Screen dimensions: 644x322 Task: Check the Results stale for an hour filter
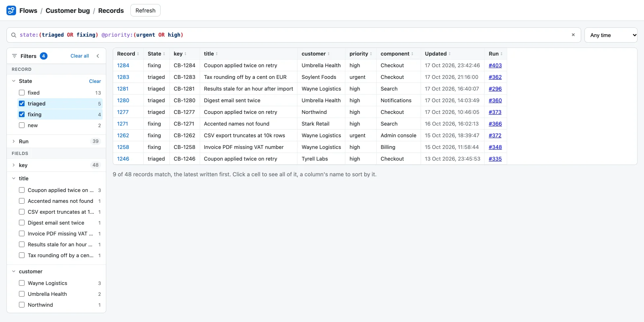tap(22, 244)
